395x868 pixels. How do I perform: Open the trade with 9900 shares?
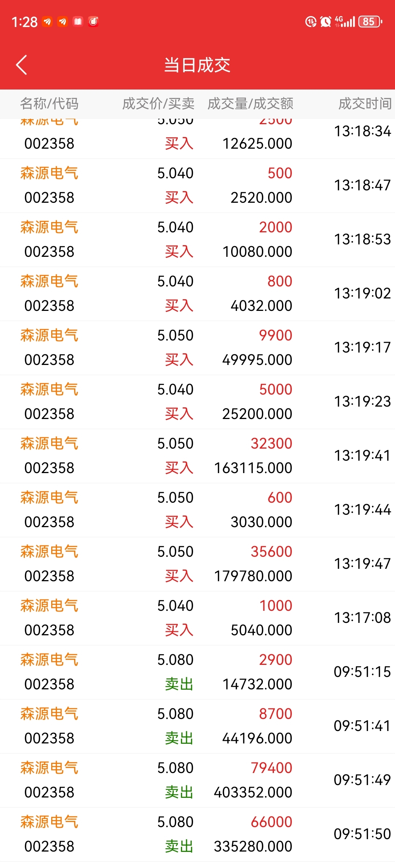click(197, 348)
